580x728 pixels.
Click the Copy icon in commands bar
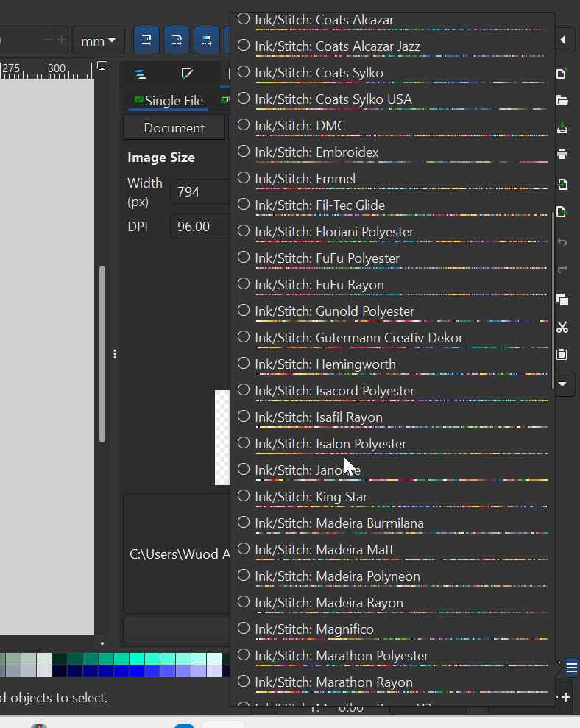(x=562, y=300)
